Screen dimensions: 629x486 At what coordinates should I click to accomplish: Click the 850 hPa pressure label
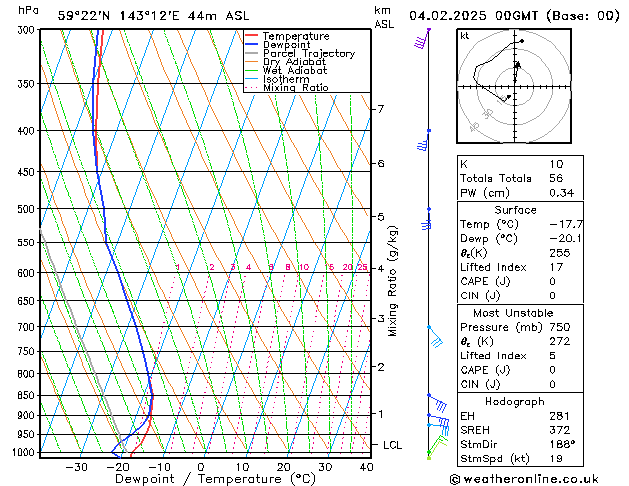coord(28,396)
